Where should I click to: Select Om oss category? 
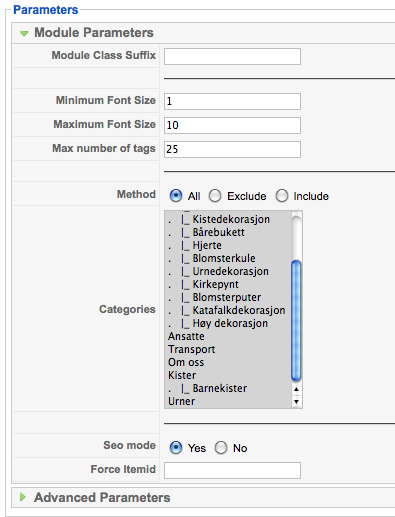click(x=228, y=362)
